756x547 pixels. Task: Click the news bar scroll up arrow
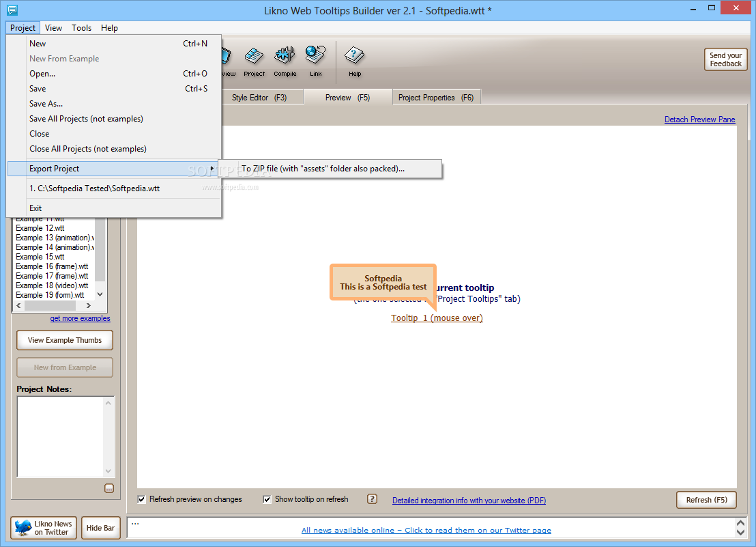[x=740, y=523]
